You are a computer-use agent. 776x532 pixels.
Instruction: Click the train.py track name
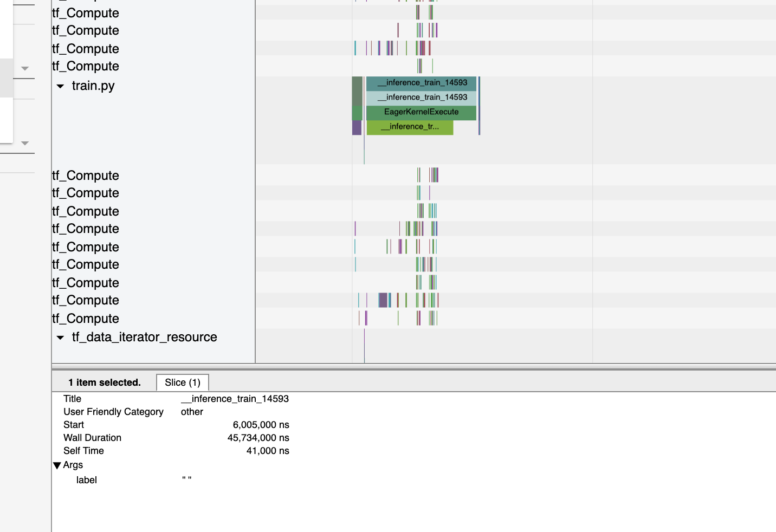tap(93, 86)
